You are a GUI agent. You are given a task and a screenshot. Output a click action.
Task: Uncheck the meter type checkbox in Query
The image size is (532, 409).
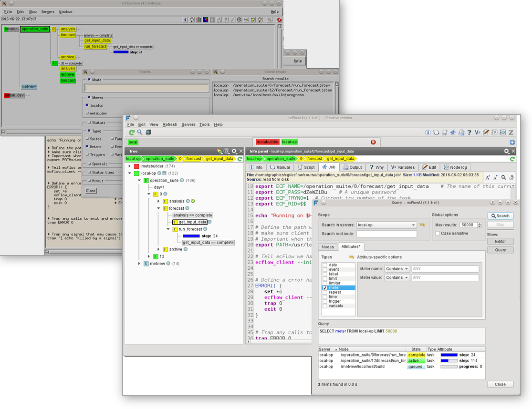325,288
